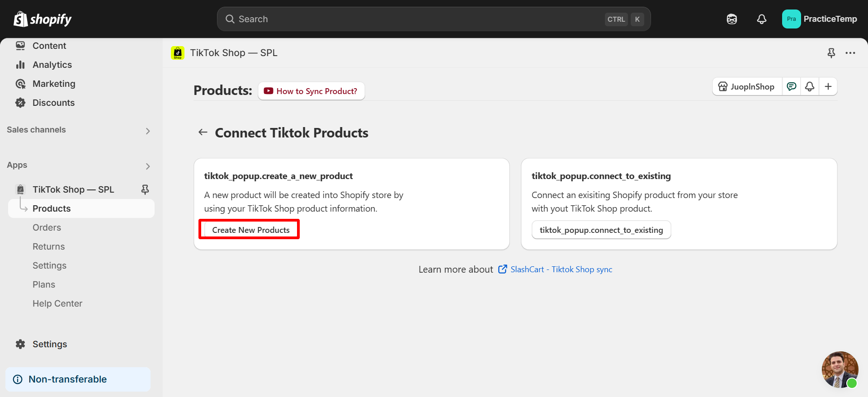
Task: Open the chat message icon near JuopInShop
Action: point(792,86)
